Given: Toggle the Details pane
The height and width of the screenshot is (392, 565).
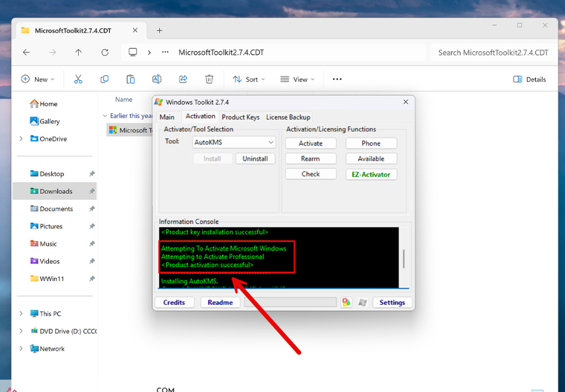Looking at the screenshot, I should tap(530, 79).
